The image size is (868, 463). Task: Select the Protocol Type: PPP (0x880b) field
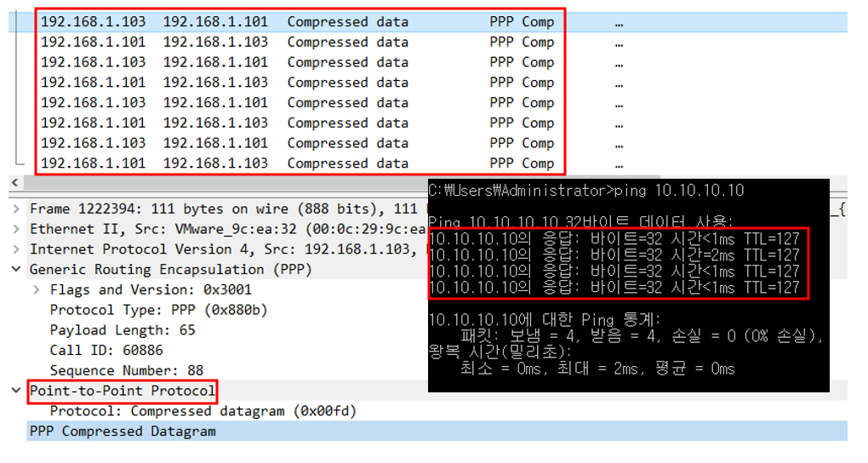(x=158, y=310)
